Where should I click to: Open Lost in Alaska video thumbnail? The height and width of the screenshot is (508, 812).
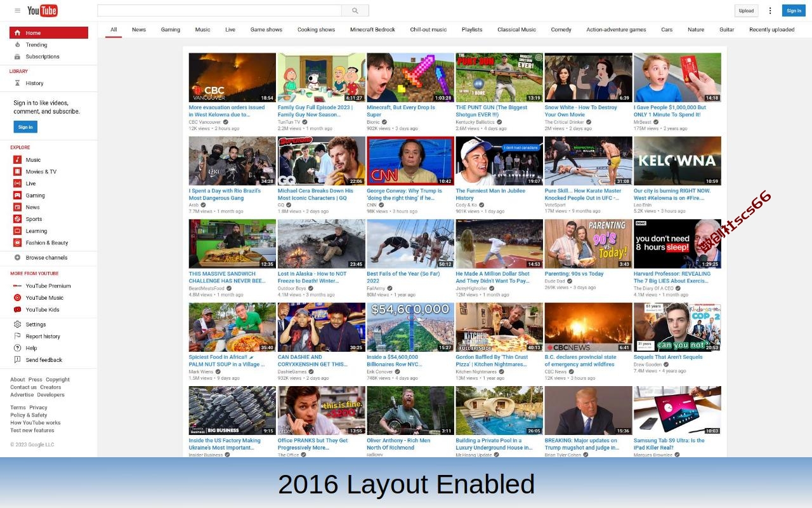point(321,244)
